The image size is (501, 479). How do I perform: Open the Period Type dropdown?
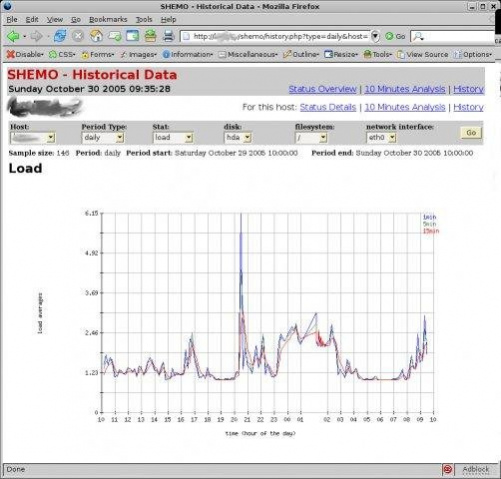pyautogui.click(x=103, y=138)
